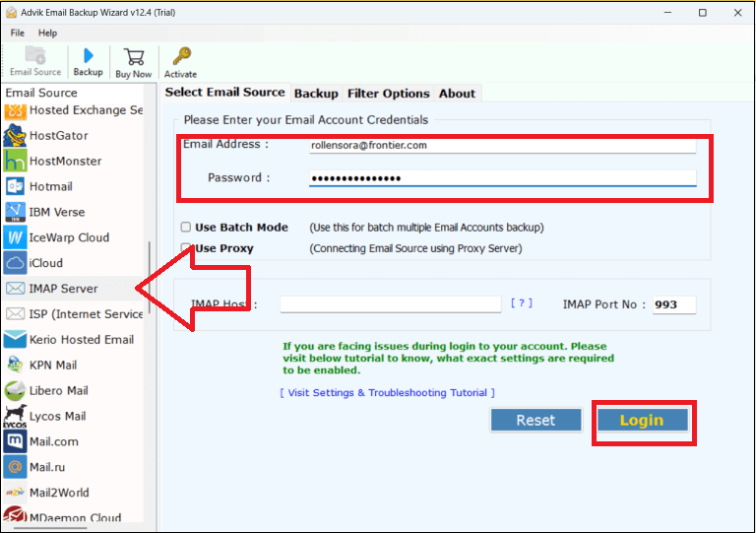Select the HostMonster icon

click(x=15, y=161)
